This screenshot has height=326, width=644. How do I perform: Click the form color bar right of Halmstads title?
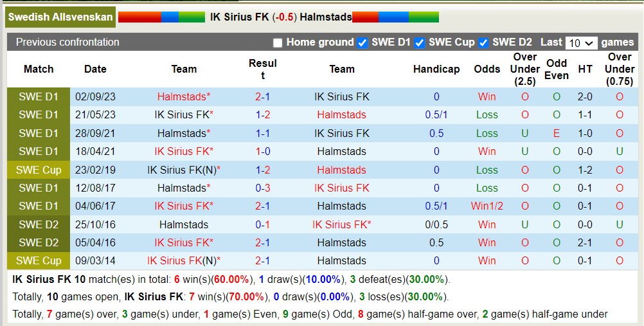(395, 17)
